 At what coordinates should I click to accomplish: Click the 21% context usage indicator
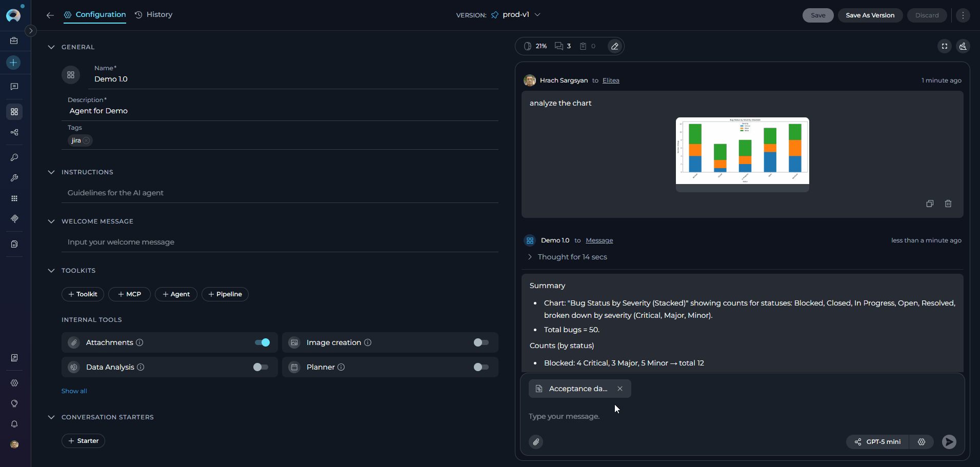(x=535, y=46)
